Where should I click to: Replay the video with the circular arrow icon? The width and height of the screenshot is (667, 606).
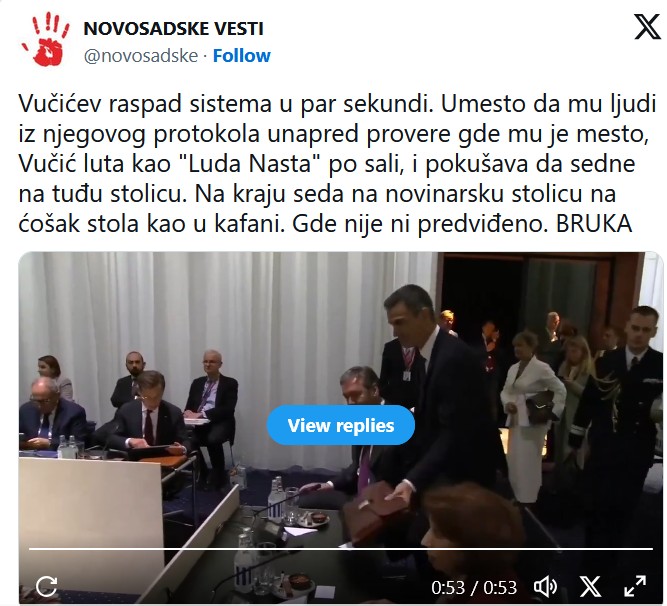click(x=46, y=587)
